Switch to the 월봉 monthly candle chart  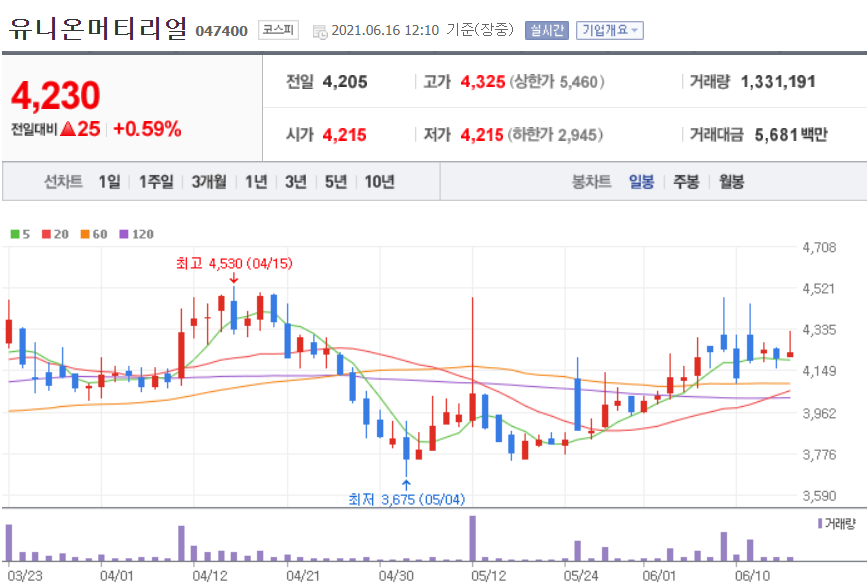click(x=731, y=181)
